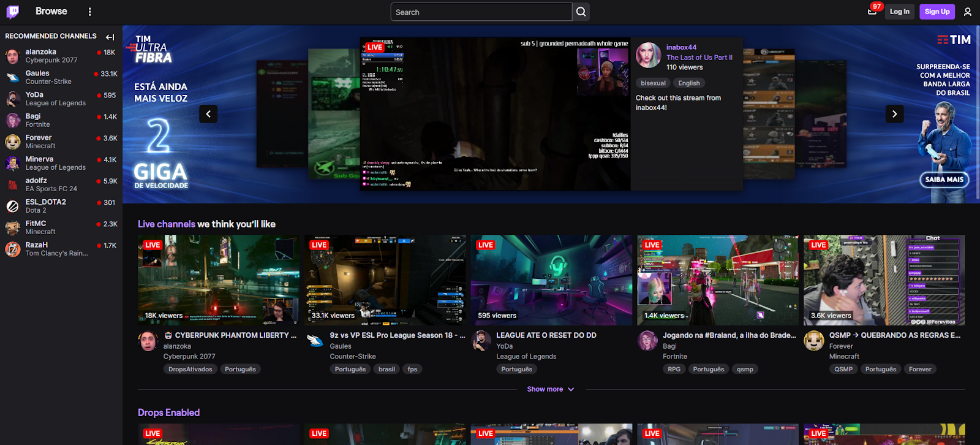Open inabox44 avatar in featured carousel
The image size is (980, 445).
tap(648, 55)
